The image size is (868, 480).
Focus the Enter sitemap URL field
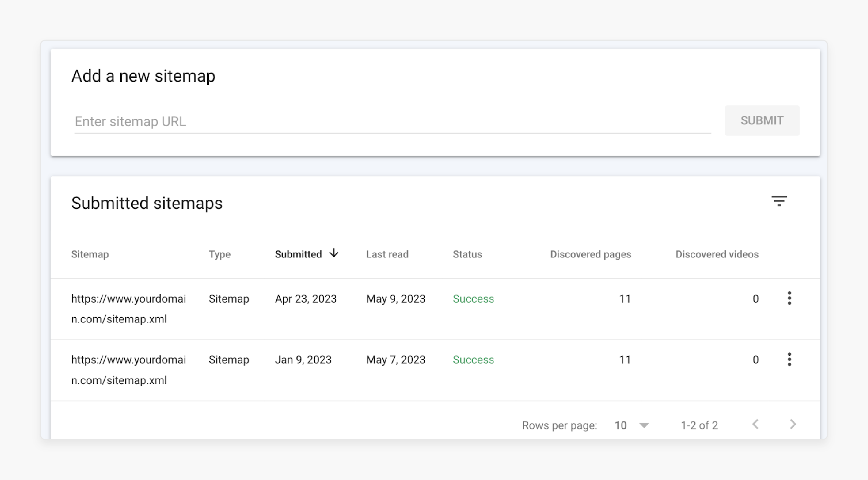(x=392, y=121)
